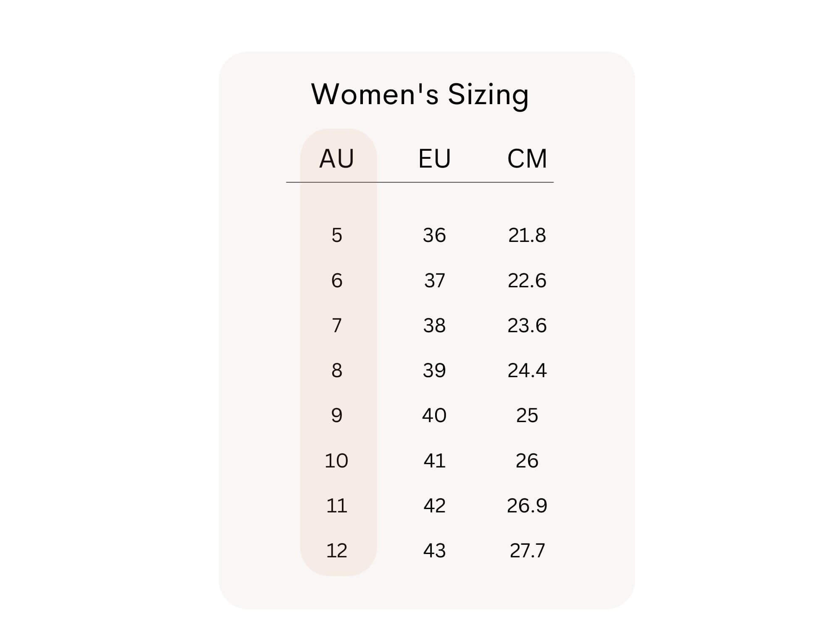Choose AU size 8
This screenshot has height=630, width=840.
[337, 370]
